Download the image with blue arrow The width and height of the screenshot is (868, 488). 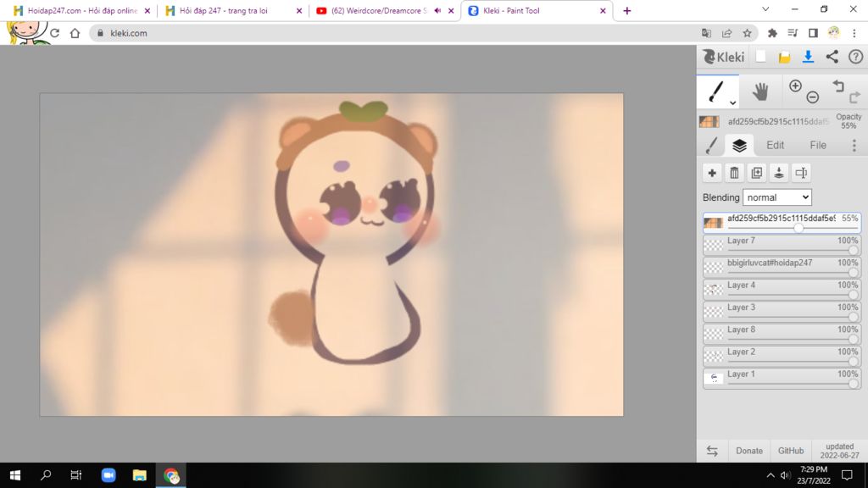click(808, 57)
